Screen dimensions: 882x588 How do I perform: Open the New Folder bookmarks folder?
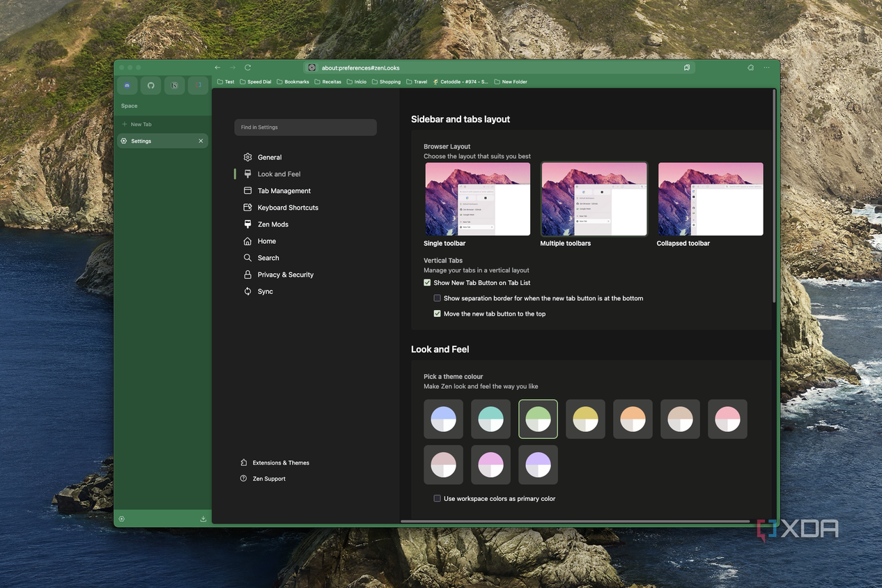[x=511, y=82]
